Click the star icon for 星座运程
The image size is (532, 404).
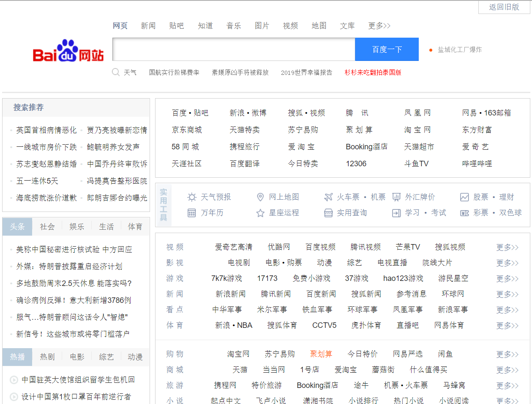[260, 213]
